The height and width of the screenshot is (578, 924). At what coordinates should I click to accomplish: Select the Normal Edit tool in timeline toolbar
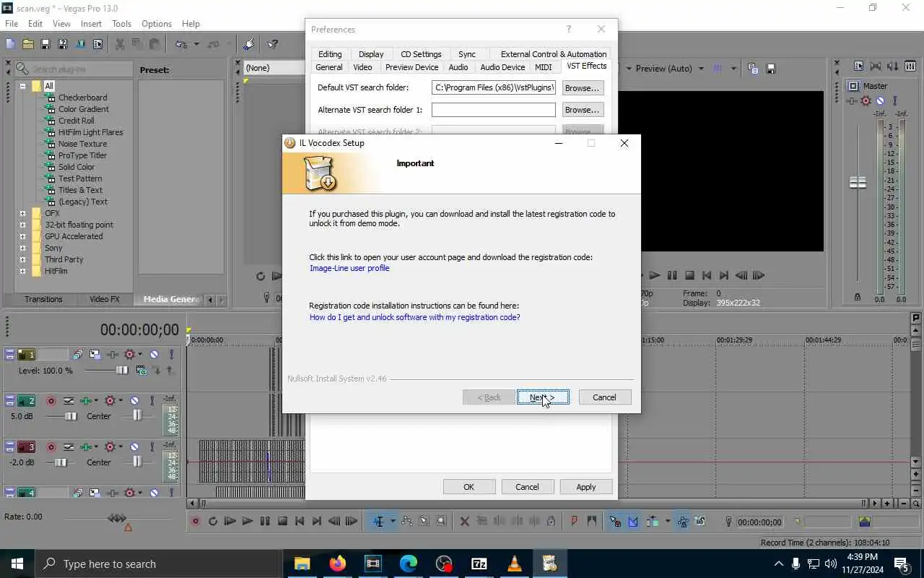click(378, 521)
